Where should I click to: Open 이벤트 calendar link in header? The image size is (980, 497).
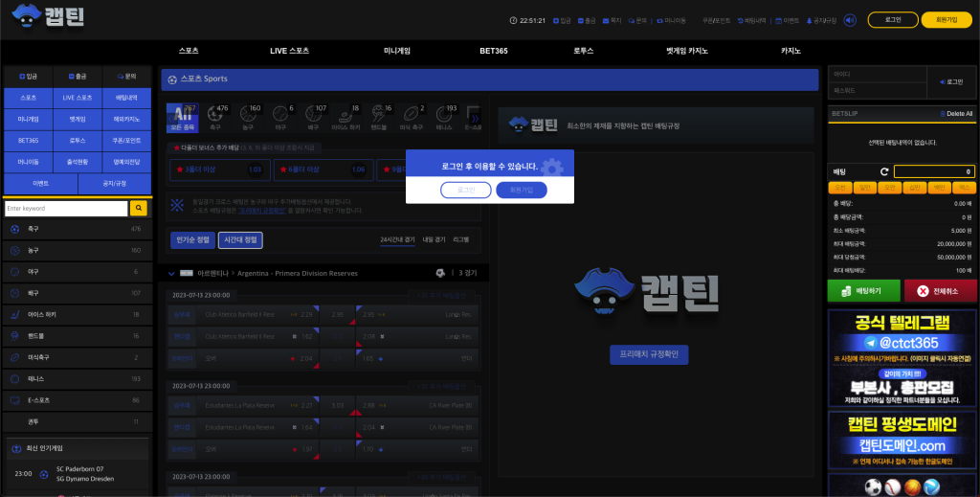(x=787, y=21)
